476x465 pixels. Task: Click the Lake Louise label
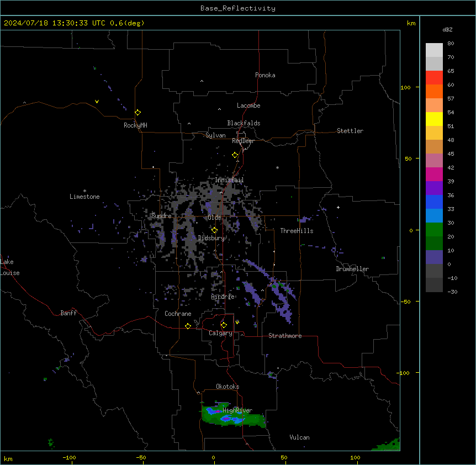click(x=10, y=267)
